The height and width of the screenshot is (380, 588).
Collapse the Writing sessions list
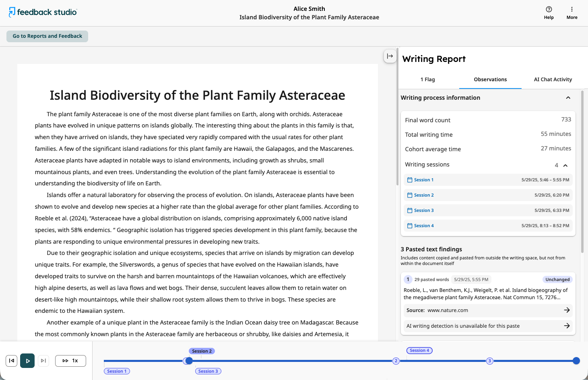(x=565, y=165)
